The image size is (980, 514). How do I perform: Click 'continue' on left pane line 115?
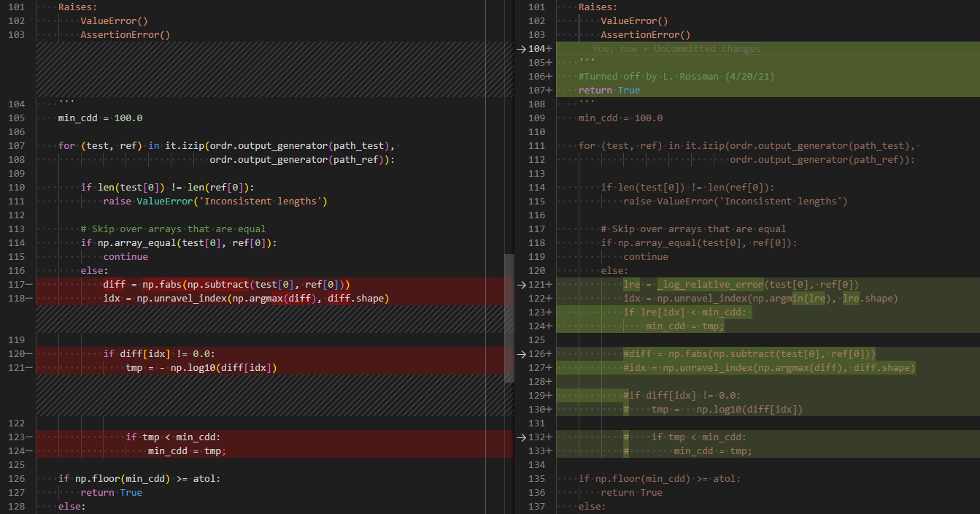(126, 257)
